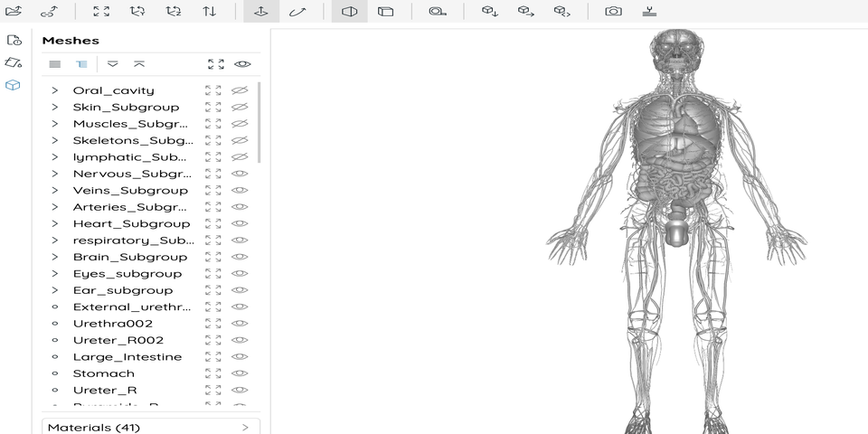Expand the Brain_Subgroup tree node
Viewport: 868px width, 434px height.
54,257
